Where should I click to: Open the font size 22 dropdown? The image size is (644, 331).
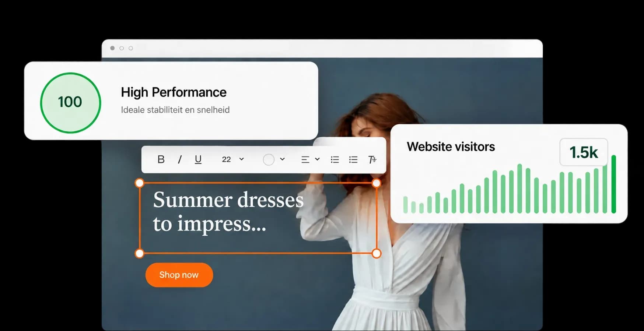[233, 159]
